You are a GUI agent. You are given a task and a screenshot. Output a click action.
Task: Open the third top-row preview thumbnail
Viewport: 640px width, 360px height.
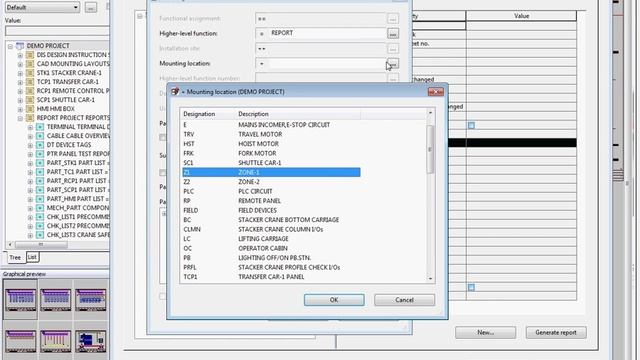click(x=91, y=300)
